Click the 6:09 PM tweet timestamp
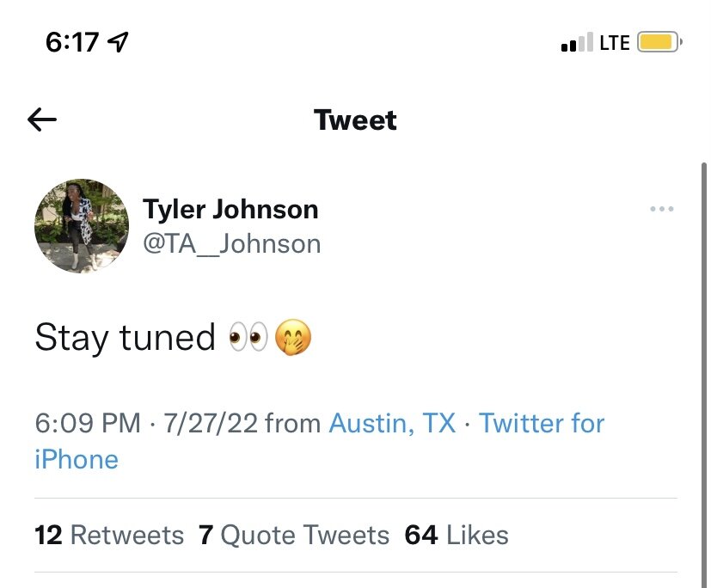The height and width of the screenshot is (588, 711). tap(87, 423)
